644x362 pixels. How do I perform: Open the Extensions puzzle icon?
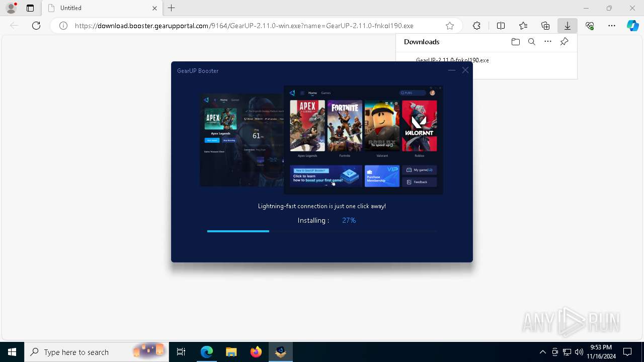tap(476, 26)
